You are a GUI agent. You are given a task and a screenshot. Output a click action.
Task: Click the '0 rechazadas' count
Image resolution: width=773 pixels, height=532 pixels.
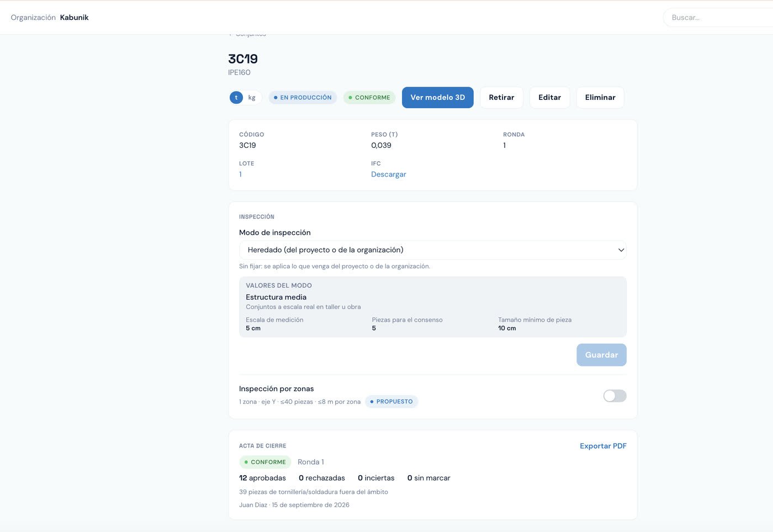322,478
